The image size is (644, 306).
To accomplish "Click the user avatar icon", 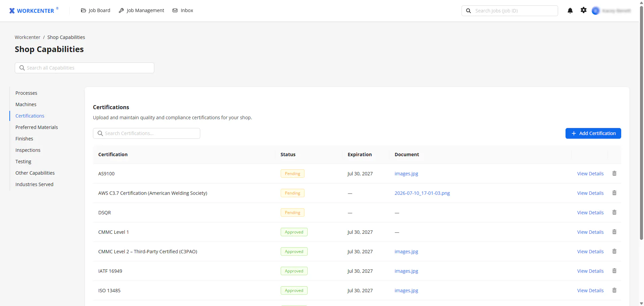I will pos(595,11).
